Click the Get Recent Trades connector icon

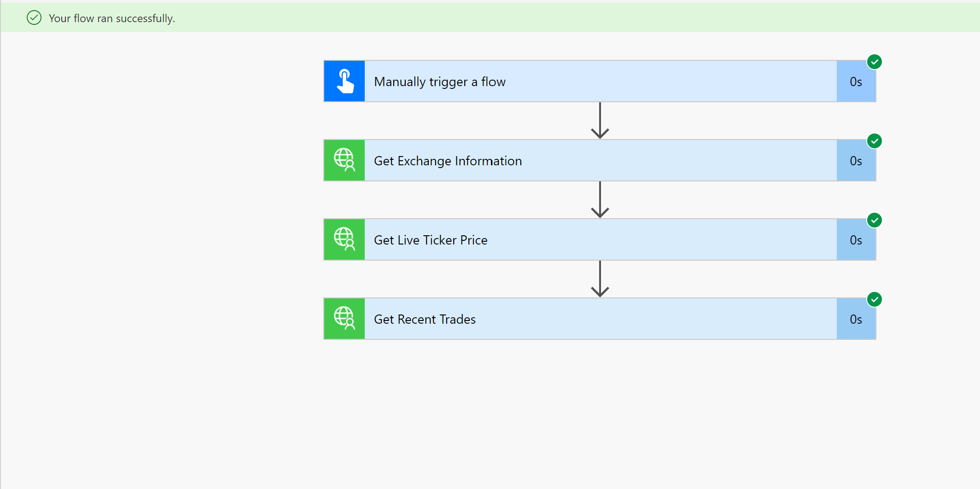(x=344, y=319)
